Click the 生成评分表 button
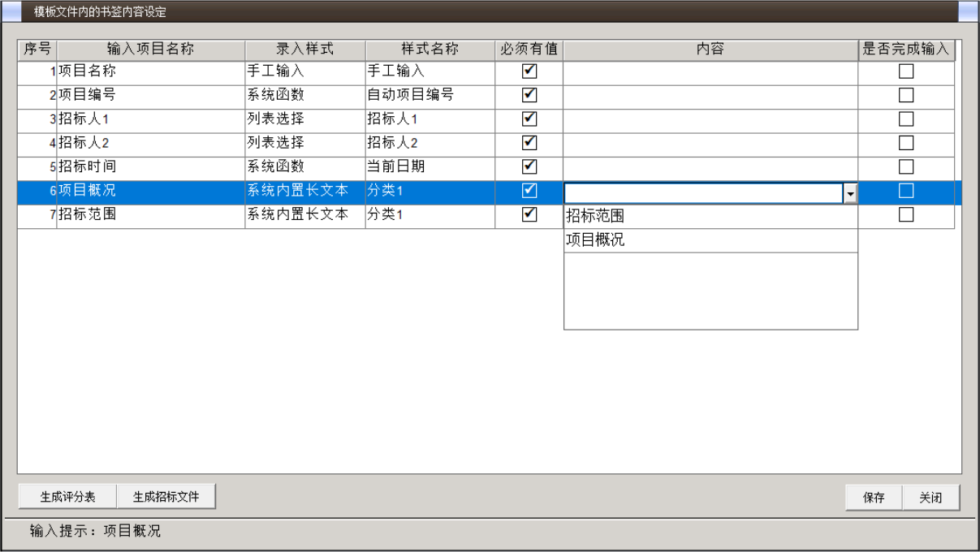This screenshot has width=980, height=552. click(x=67, y=498)
